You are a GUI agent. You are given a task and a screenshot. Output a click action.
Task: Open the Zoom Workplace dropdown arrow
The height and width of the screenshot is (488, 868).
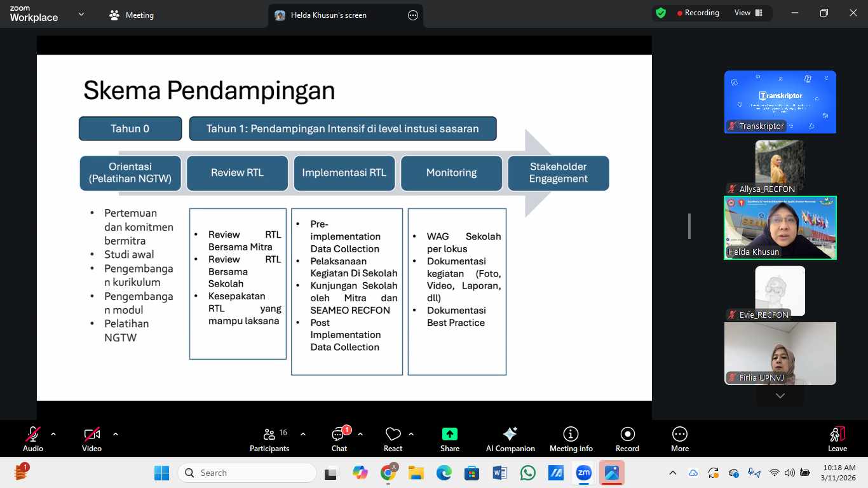81,15
